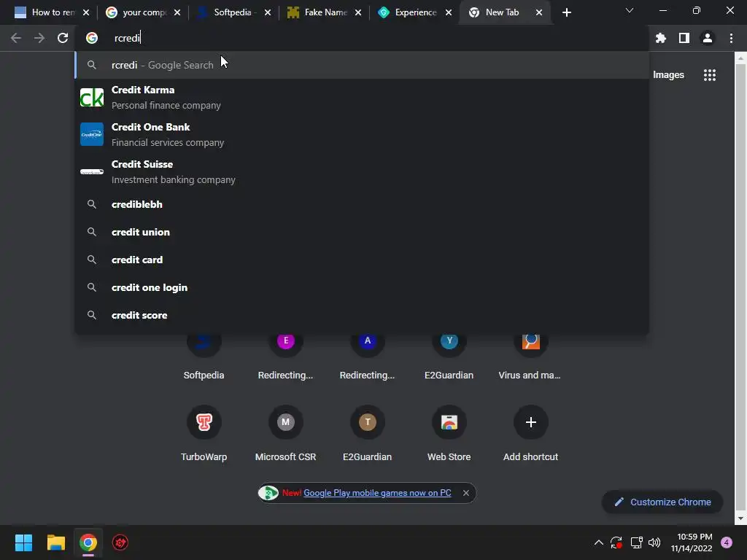Open a new tab with plus button
Screen dimensions: 747x560
pos(566,12)
